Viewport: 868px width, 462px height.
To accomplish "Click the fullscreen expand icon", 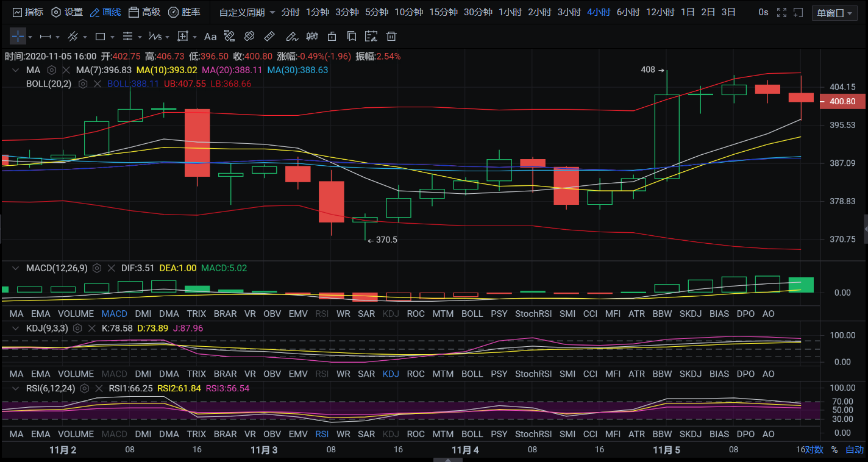I will 781,12.
